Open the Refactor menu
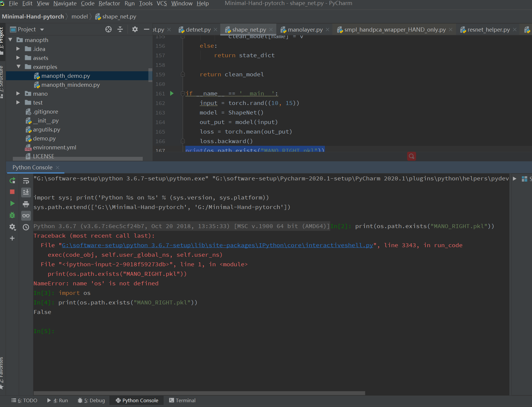Viewport: 532px width, 407px height. [109, 3]
